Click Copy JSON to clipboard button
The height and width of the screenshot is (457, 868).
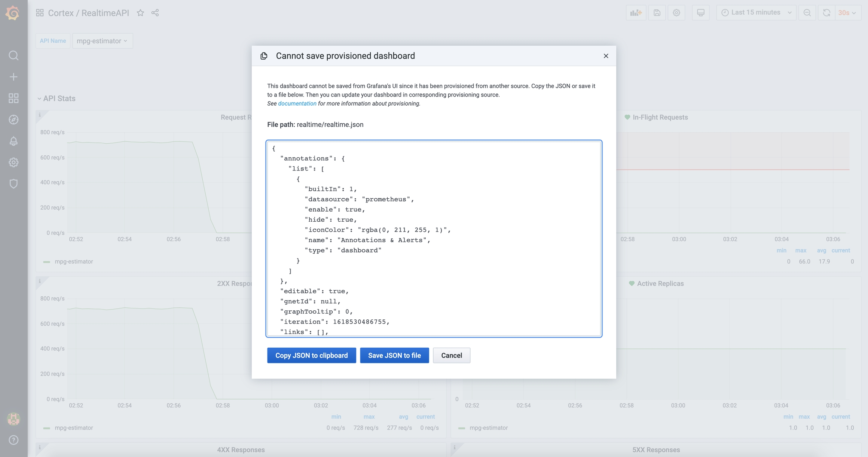pyautogui.click(x=311, y=355)
